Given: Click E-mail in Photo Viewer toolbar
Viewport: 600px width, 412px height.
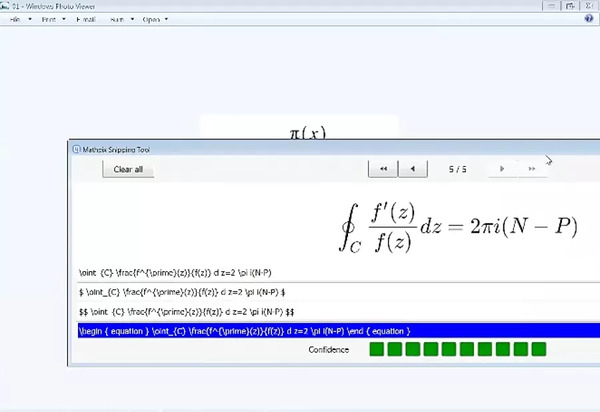Looking at the screenshot, I should coord(86,19).
